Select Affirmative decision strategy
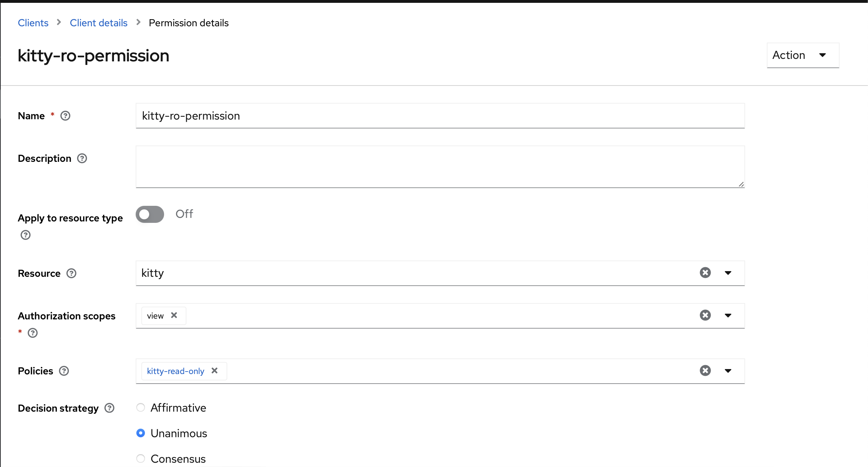 [x=141, y=407]
